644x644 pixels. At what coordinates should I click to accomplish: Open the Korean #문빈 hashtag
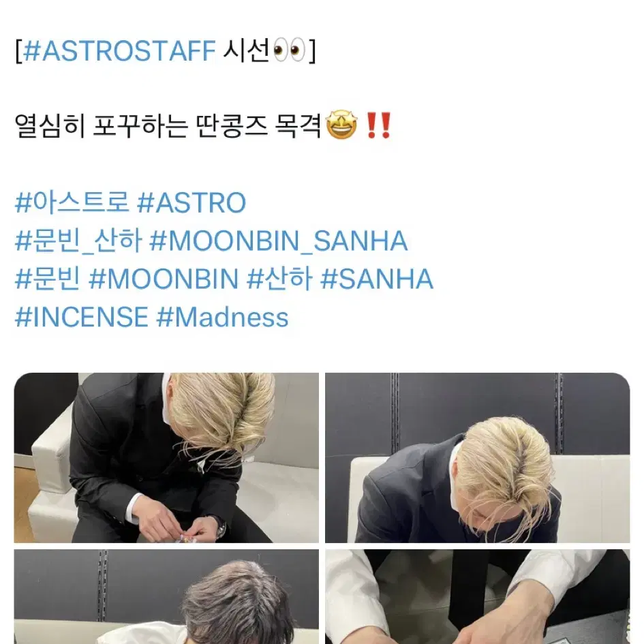point(48,279)
